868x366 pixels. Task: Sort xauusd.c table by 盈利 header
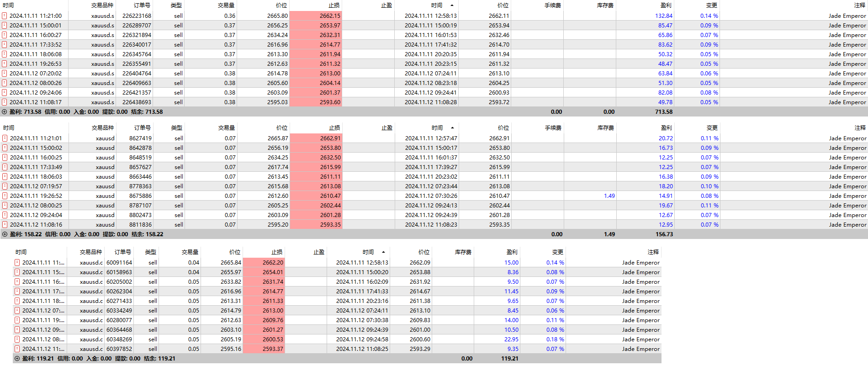[512, 252]
